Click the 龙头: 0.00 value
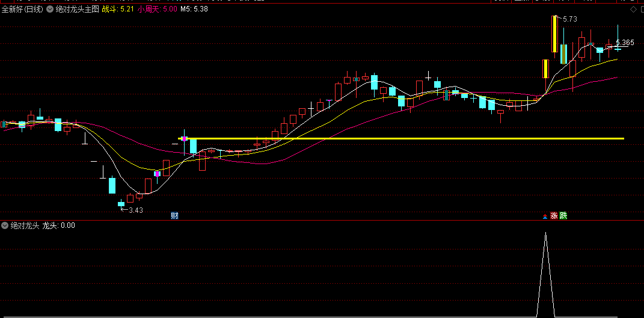 59,225
